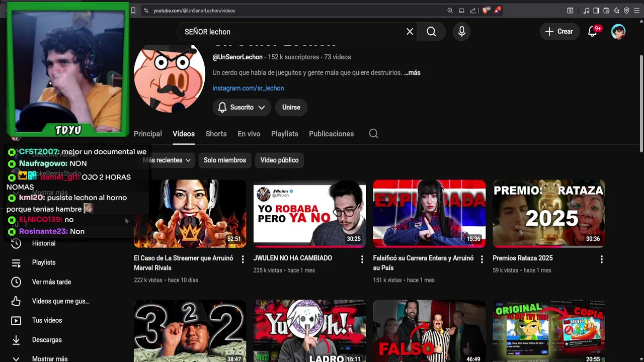Open the En vivo tab
644x362 pixels.
pyautogui.click(x=249, y=134)
